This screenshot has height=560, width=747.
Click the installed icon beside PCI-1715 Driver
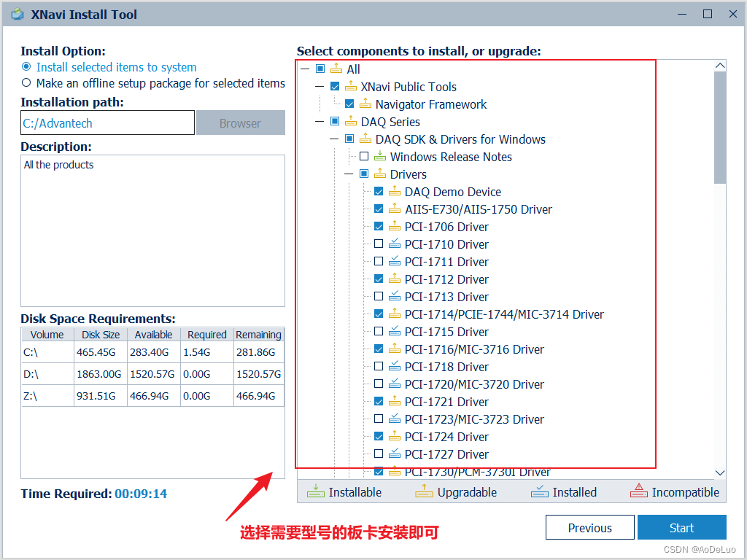[395, 331]
